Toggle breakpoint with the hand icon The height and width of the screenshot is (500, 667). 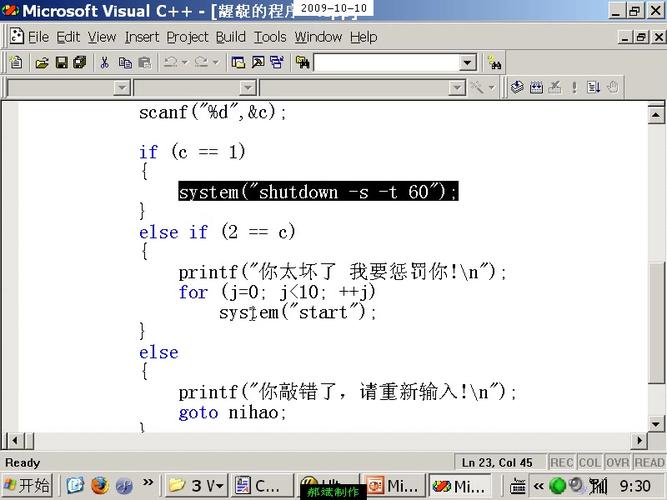[613, 88]
